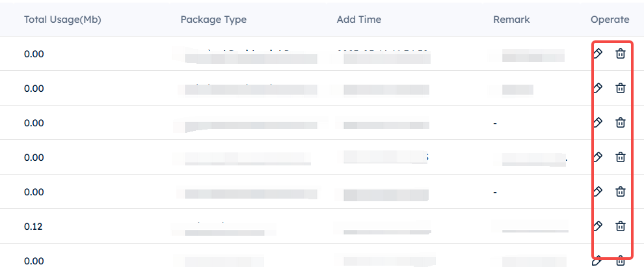Screen dimensions: 644x267
Task: Click the trash icon in last visible row
Action: point(620,261)
